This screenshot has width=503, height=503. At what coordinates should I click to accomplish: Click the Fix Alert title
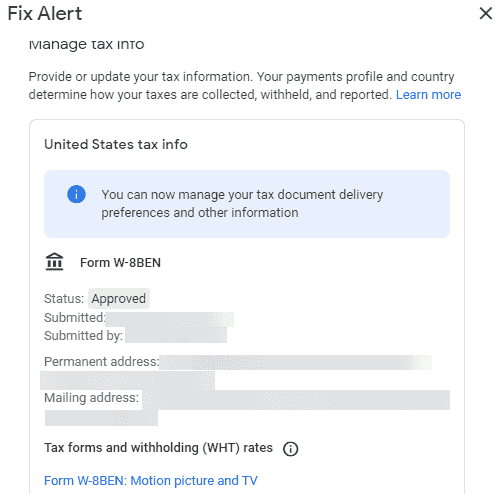(45, 14)
